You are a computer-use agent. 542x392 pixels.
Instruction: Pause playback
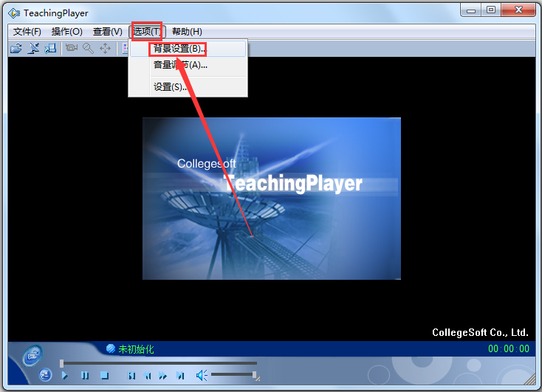point(85,375)
